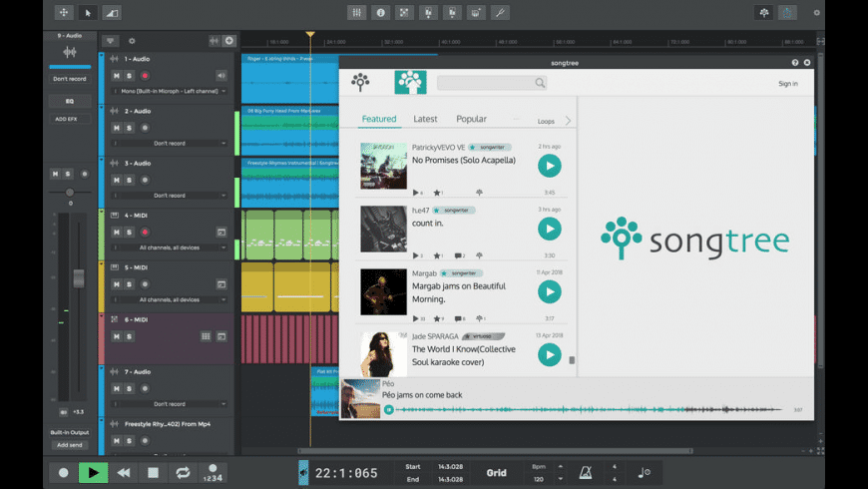Click the add audio waveform track icon
The height and width of the screenshot is (489, 868).
point(215,41)
